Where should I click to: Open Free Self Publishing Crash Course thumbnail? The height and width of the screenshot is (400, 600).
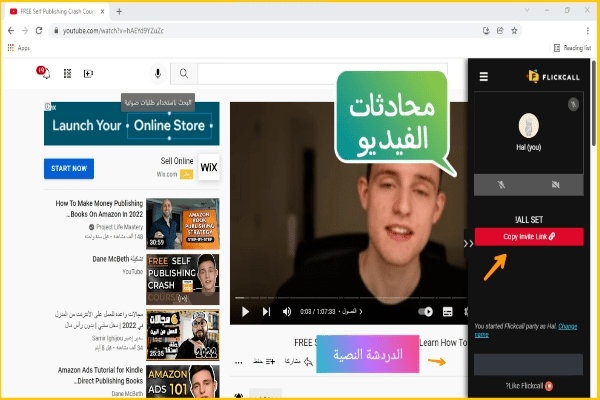183,279
